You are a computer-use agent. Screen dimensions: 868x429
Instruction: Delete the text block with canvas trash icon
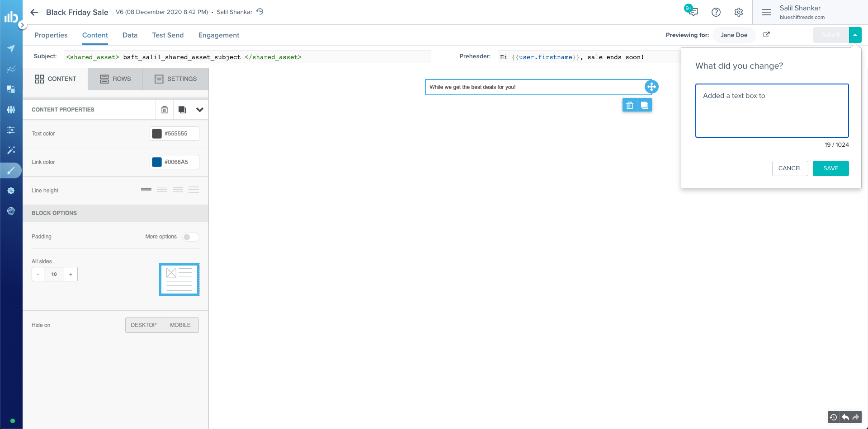(630, 105)
